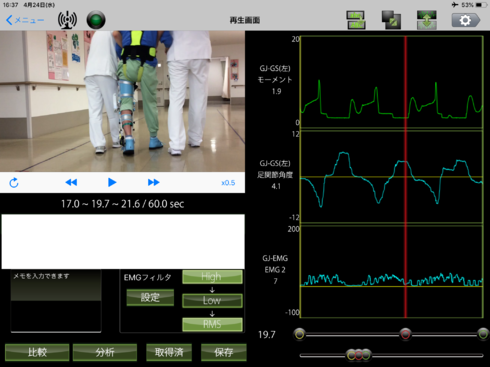Tap the vertical graph scale arrows icon
Image resolution: width=490 pixels, height=367 pixels.
[427, 20]
